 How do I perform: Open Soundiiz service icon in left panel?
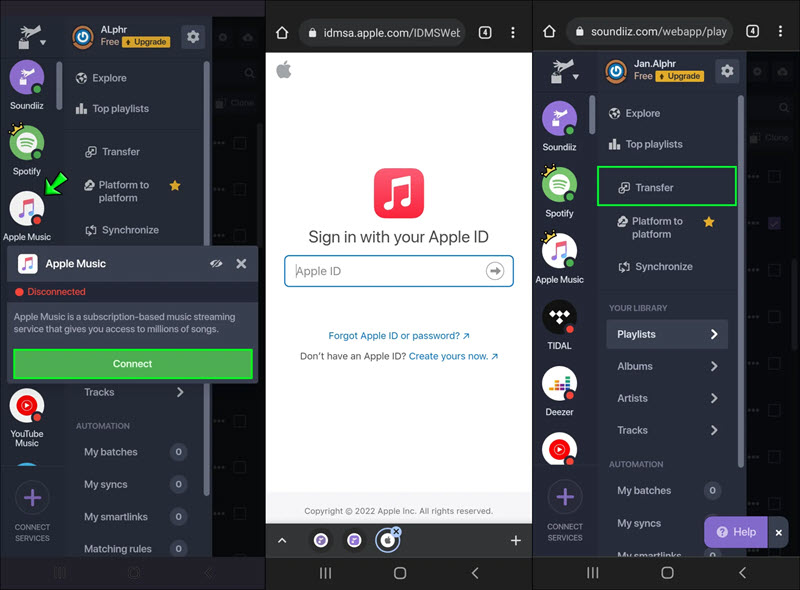point(27,78)
